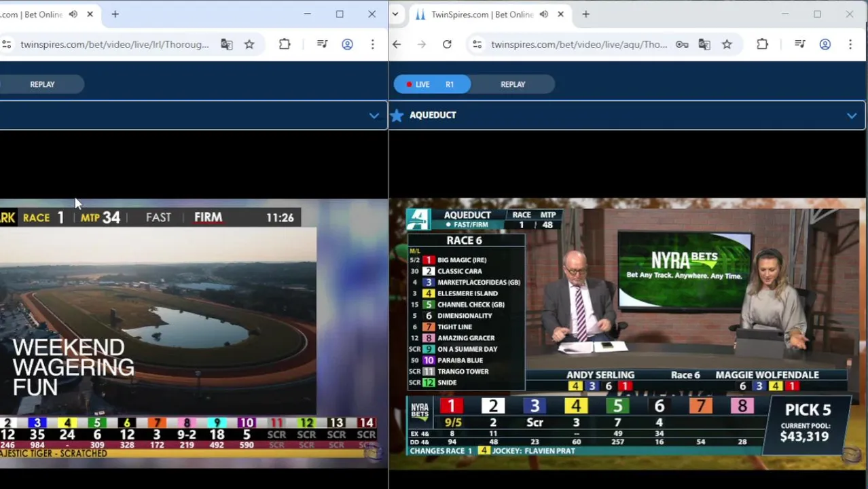868x489 pixels.
Task: Click the left window race video
Action: point(194,333)
